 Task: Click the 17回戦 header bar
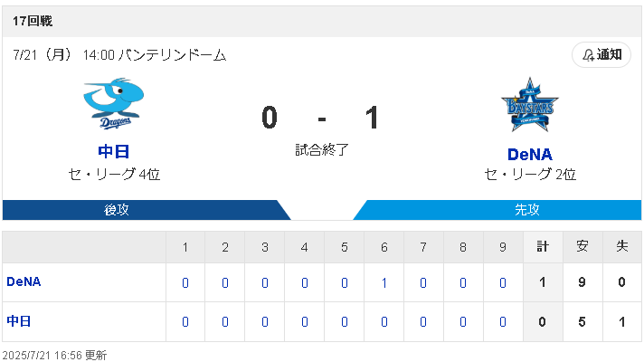point(322,22)
